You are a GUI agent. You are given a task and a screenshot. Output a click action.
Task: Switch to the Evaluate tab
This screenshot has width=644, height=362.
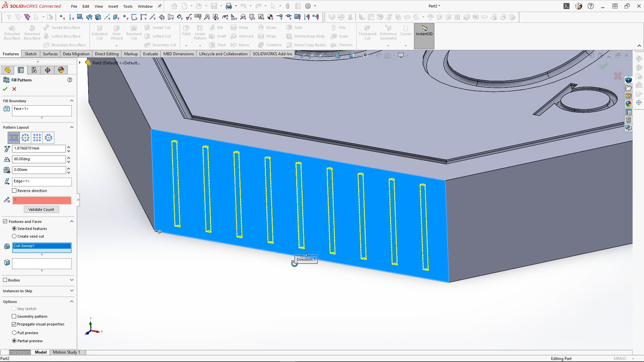tap(150, 54)
